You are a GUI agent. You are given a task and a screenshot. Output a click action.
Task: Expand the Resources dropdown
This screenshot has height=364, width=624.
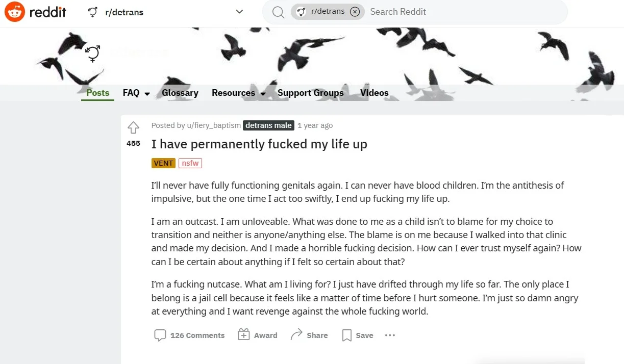(238, 93)
